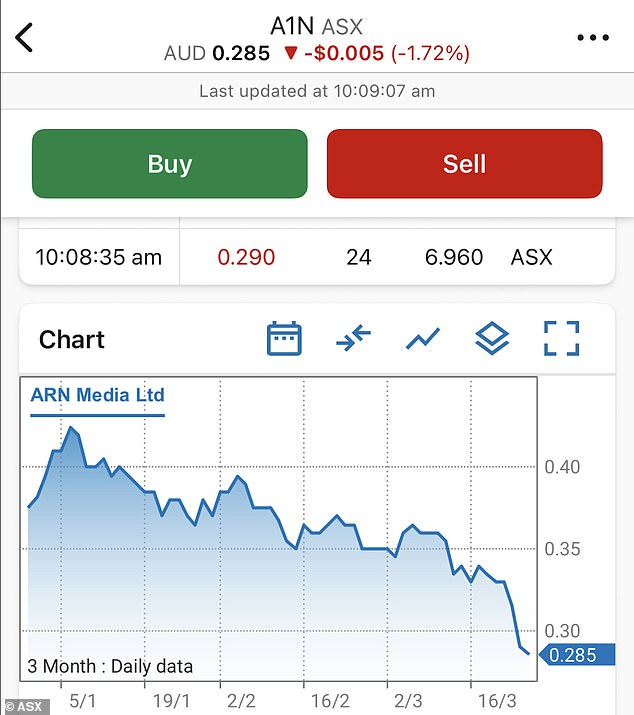This screenshot has width=634, height=715.
Task: Tap the compare arrows chart icon
Action: 353,339
